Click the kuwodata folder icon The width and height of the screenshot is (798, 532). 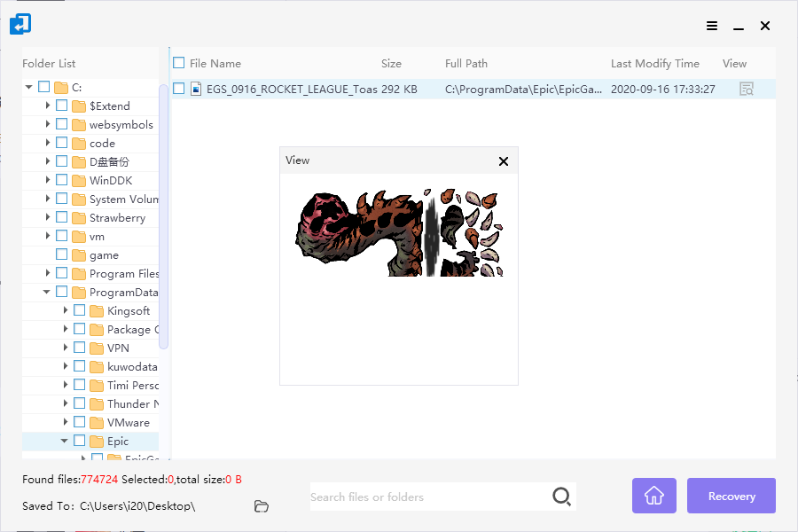pyautogui.click(x=97, y=367)
